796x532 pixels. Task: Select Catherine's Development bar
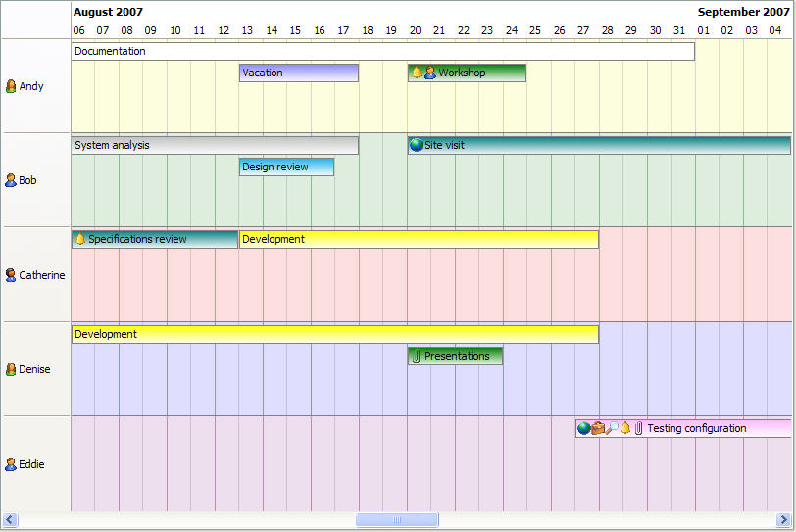click(419, 239)
